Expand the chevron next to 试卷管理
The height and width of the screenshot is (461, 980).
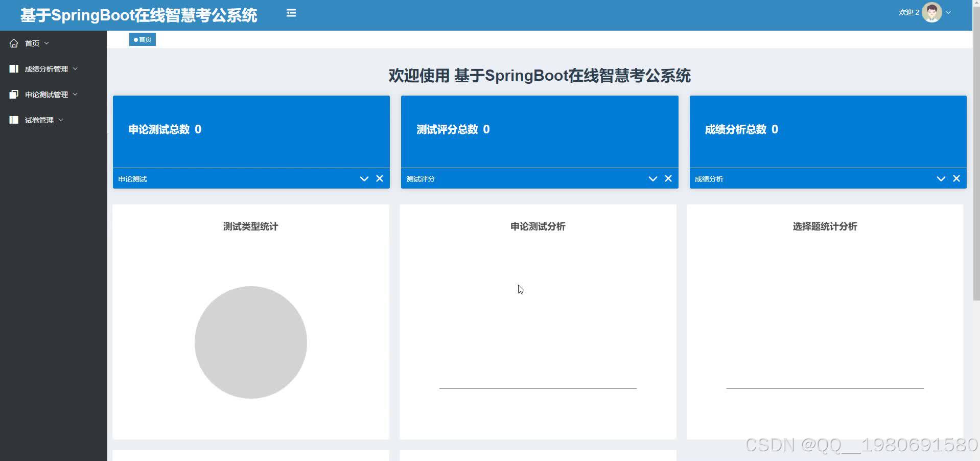point(61,120)
